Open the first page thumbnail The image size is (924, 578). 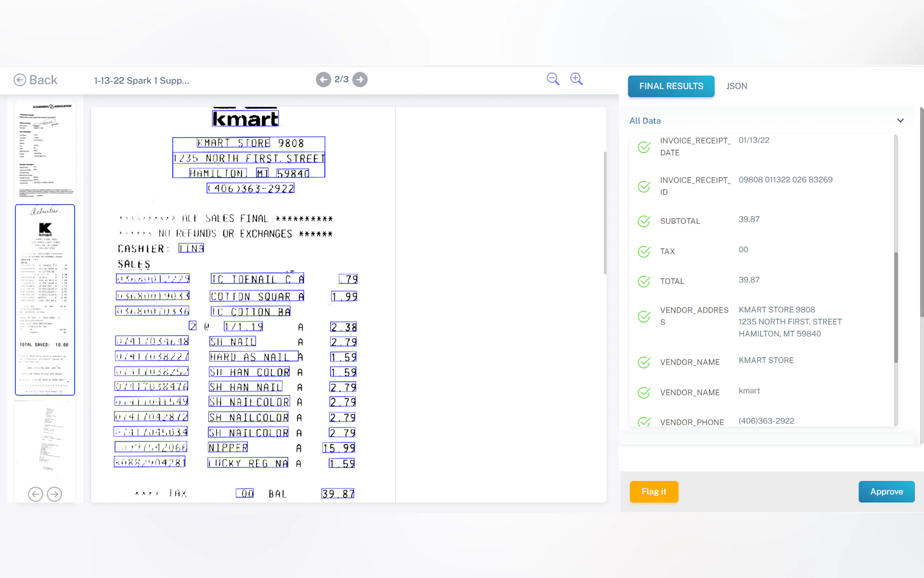tap(45, 150)
